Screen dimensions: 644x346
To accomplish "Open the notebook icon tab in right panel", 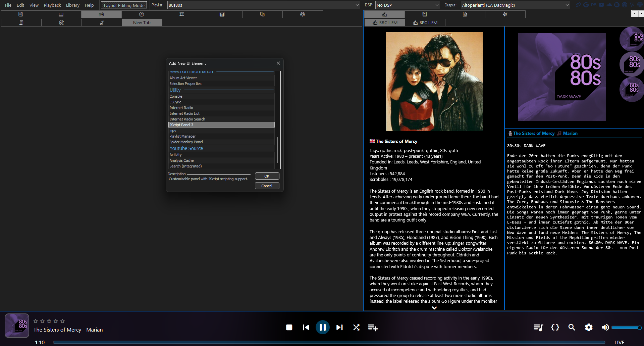I will coord(425,14).
